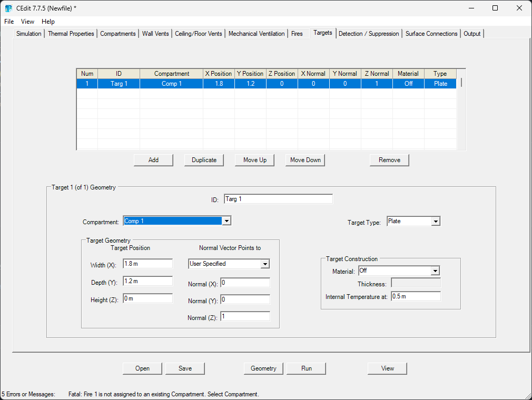Open the Geometry viewer button

pyautogui.click(x=263, y=368)
